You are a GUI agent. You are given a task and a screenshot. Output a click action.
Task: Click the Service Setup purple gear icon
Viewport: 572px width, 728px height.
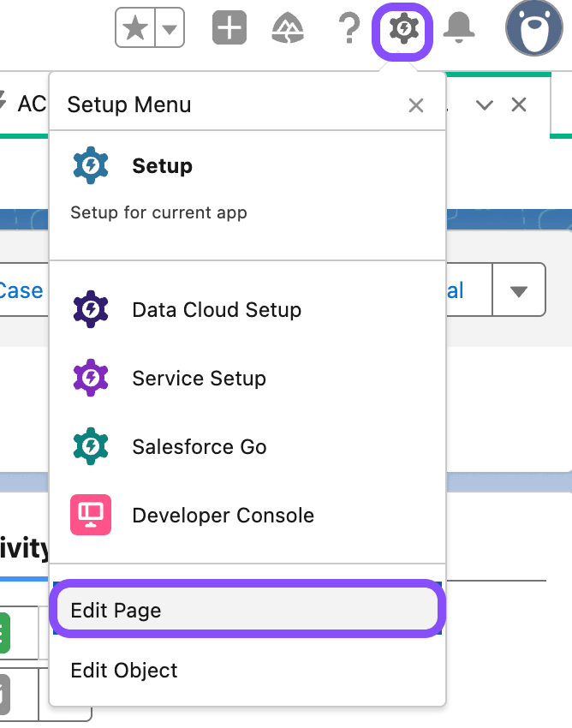(x=91, y=378)
